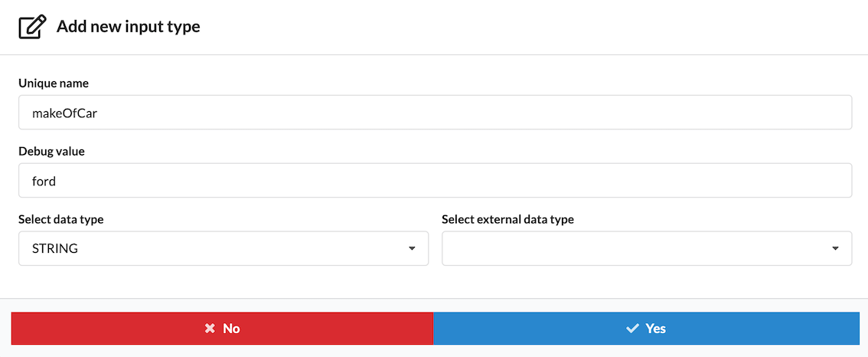The height and width of the screenshot is (357, 868).
Task: Click the Unique name input field
Action: point(435,113)
